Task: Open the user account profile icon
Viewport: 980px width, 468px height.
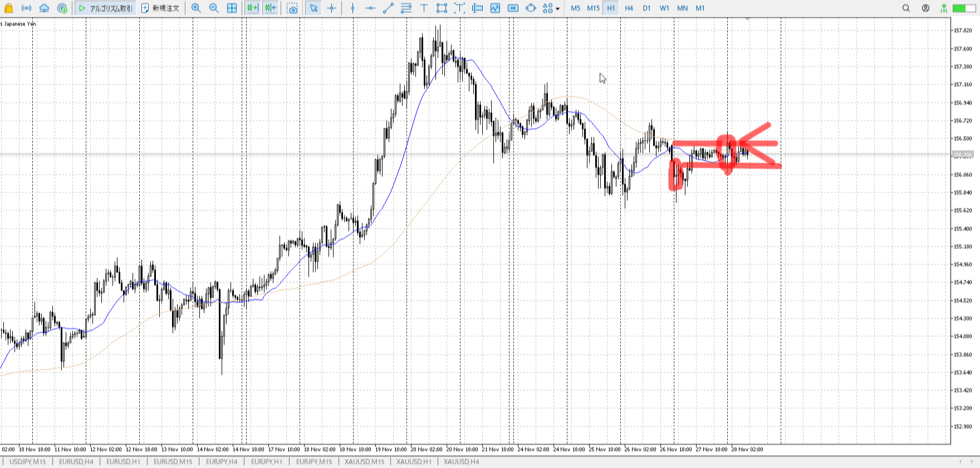Action: click(x=925, y=8)
